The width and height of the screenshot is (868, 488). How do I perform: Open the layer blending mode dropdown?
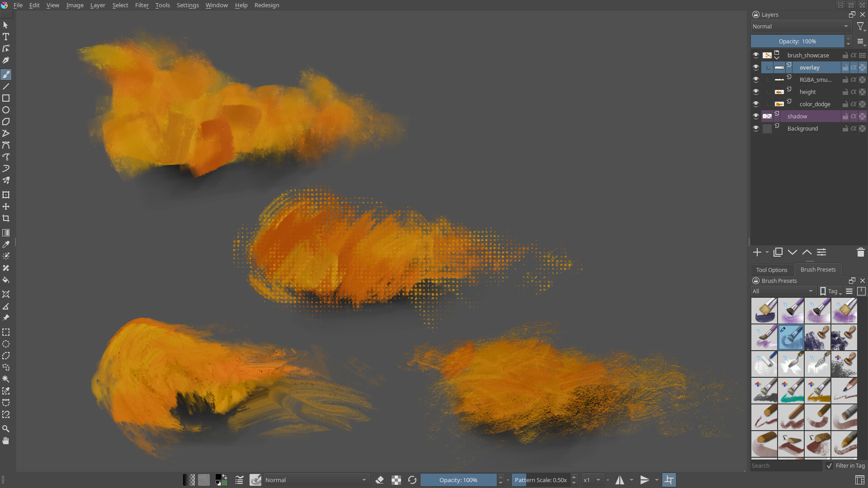pos(800,27)
